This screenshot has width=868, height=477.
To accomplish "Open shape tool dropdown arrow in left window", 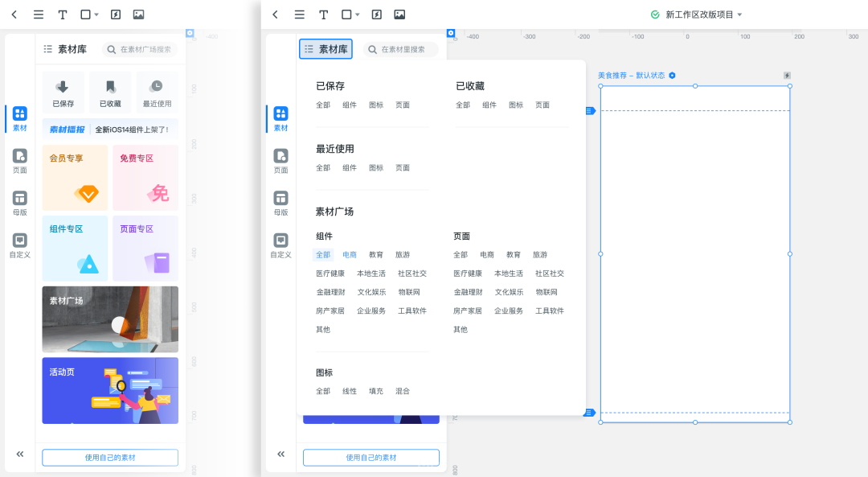I will (x=96, y=15).
